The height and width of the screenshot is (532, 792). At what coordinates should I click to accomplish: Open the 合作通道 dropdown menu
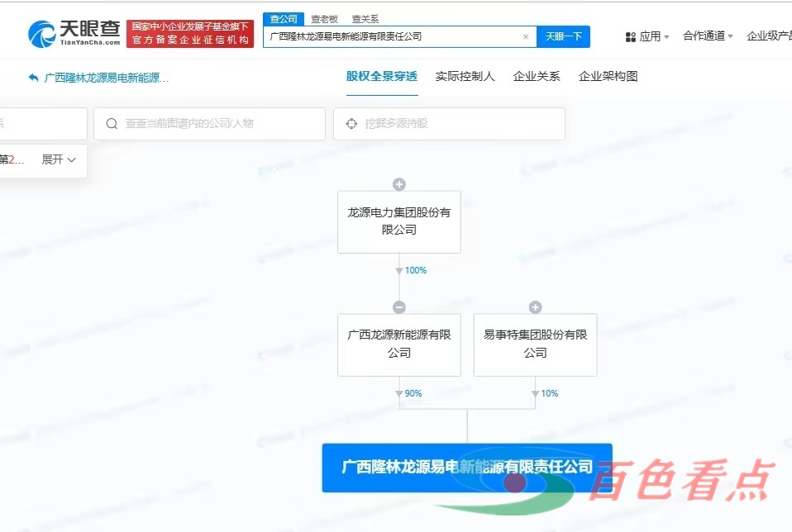[x=708, y=36]
